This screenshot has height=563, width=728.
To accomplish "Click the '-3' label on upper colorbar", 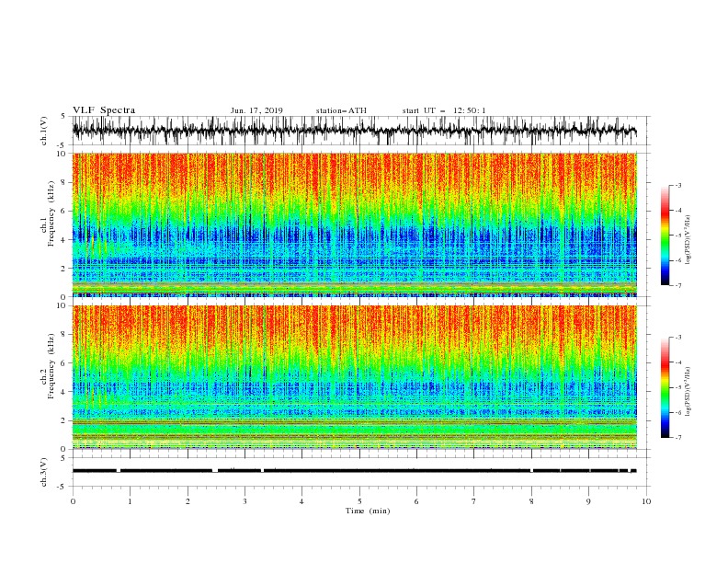I will click(x=678, y=185).
